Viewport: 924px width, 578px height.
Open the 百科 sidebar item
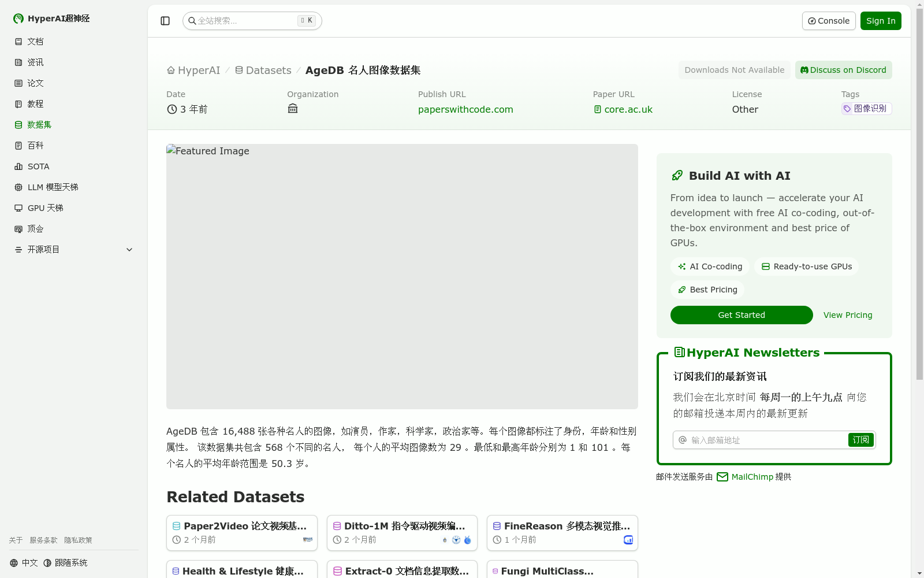click(74, 146)
